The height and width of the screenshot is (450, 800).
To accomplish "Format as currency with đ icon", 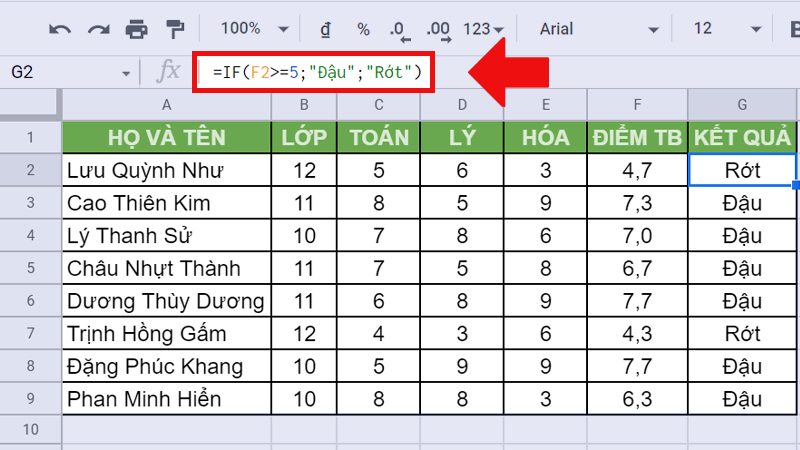I will click(x=325, y=29).
